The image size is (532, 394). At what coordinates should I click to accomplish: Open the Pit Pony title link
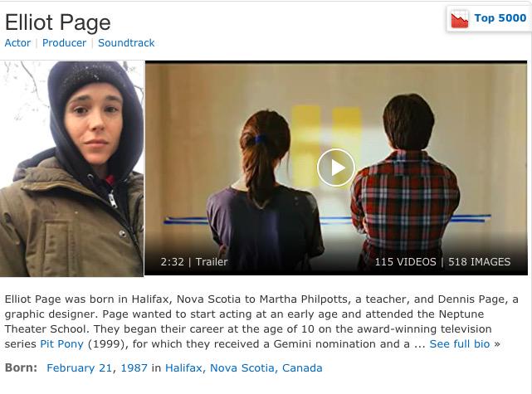click(61, 344)
